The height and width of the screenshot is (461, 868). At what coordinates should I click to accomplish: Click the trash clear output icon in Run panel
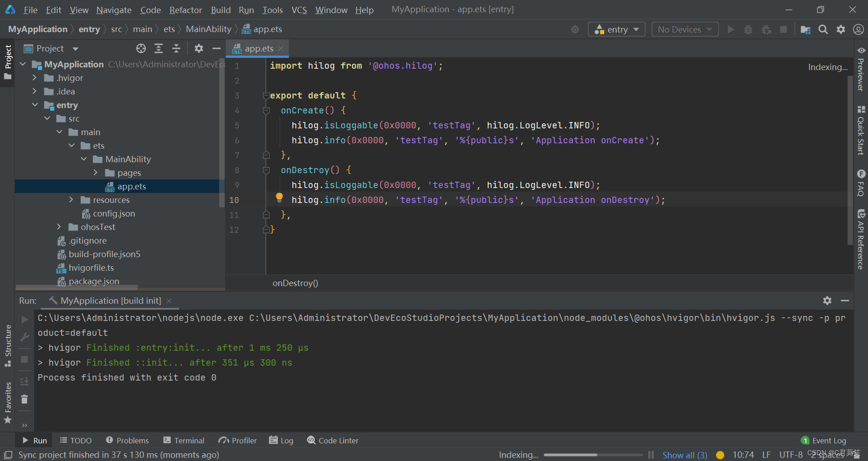tap(24, 399)
